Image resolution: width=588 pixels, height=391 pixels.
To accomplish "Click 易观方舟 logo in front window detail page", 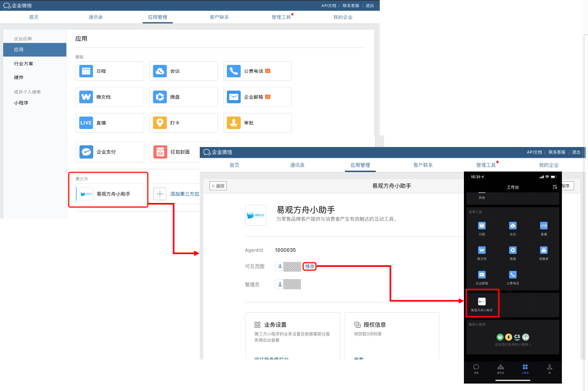I will [x=256, y=215].
